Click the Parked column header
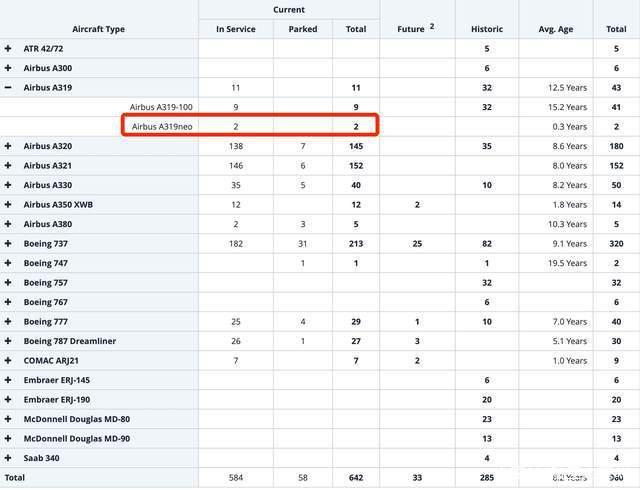 coord(303,29)
